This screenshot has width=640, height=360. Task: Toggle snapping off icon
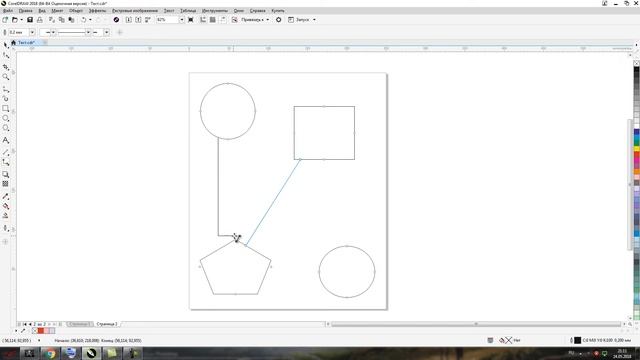tap(234, 20)
